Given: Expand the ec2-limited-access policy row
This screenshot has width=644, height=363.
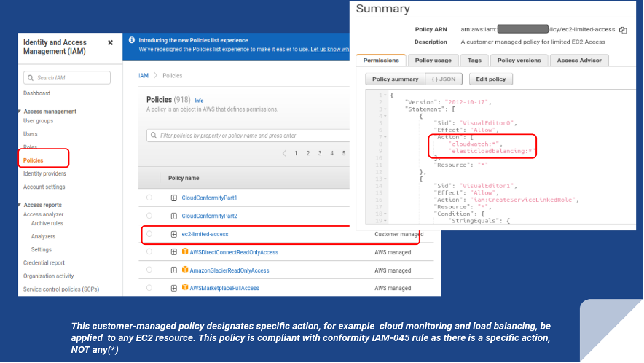Looking at the screenshot, I should [x=174, y=234].
